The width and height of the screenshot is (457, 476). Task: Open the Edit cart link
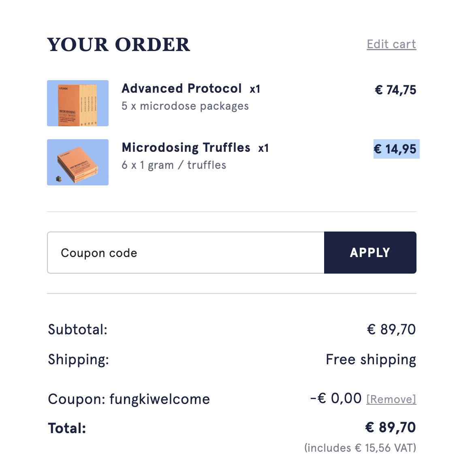[391, 45]
